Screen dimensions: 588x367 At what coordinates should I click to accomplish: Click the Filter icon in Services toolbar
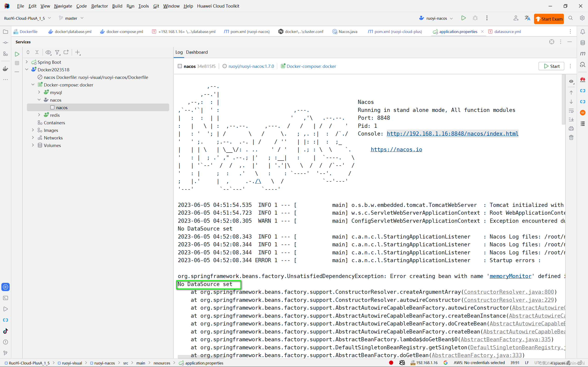tap(57, 52)
